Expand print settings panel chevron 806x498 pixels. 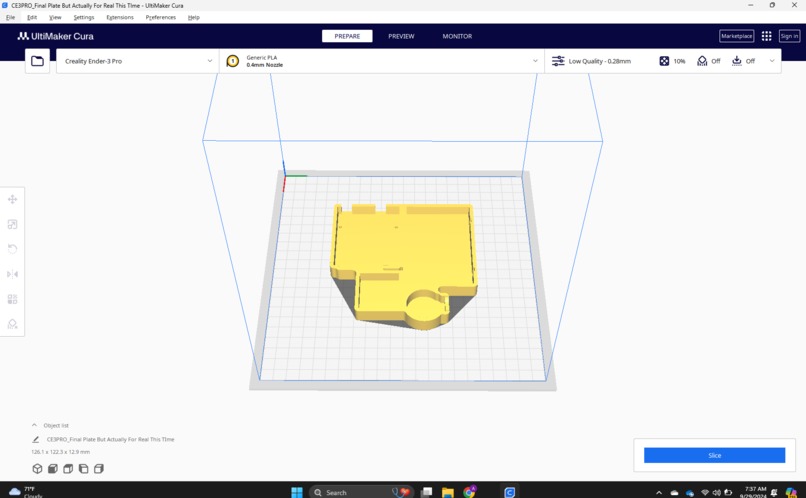coord(772,61)
